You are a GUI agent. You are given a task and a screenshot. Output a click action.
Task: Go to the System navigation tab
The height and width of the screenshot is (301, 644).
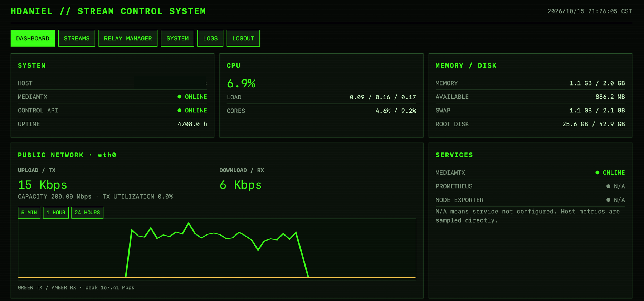(x=177, y=38)
